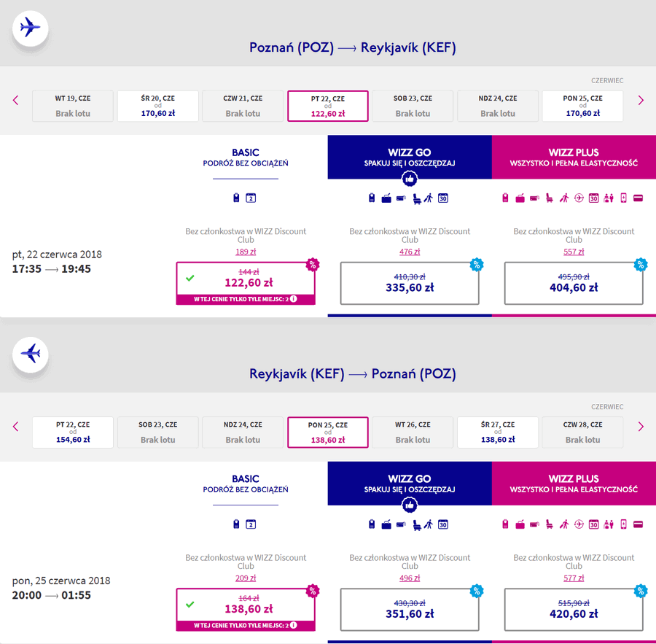Click outbound WIZZ PLUS credit card refund icon
This screenshot has width=656, height=644.
pos(638,198)
